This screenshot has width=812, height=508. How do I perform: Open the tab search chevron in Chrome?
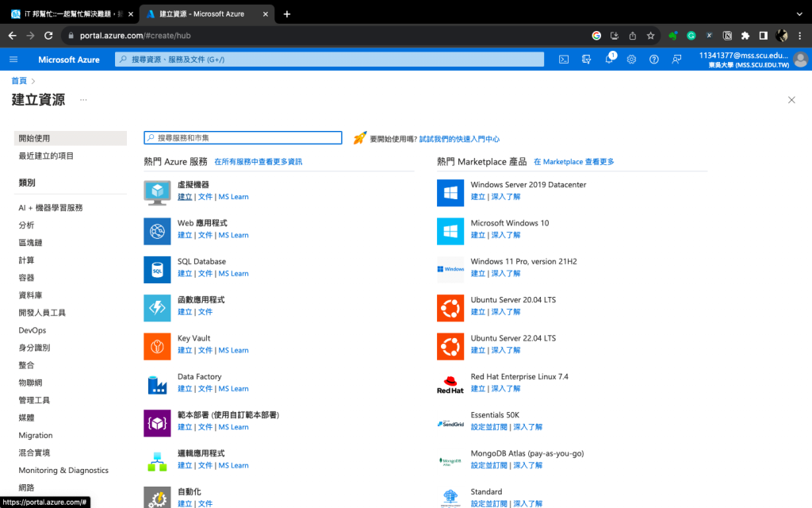coord(799,14)
